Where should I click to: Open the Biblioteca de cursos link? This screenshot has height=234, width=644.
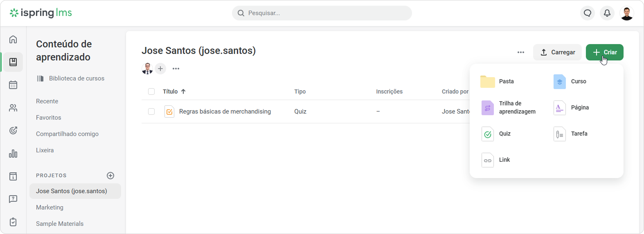pyautogui.click(x=76, y=78)
